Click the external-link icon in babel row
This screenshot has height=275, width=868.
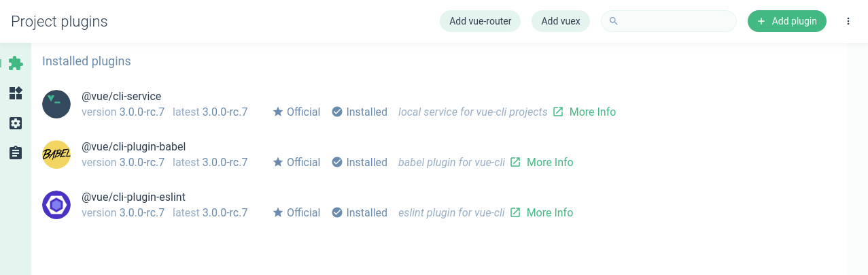[x=515, y=162]
